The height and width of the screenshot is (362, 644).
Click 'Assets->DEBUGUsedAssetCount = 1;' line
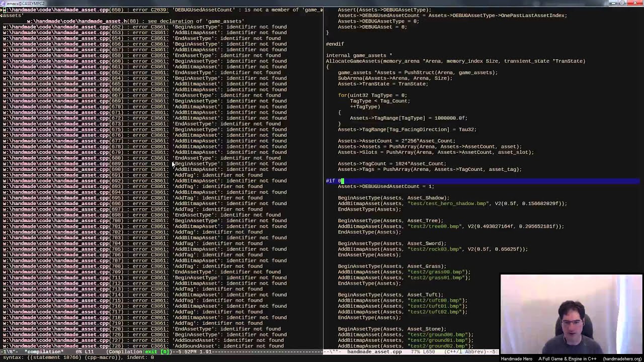[x=386, y=187]
